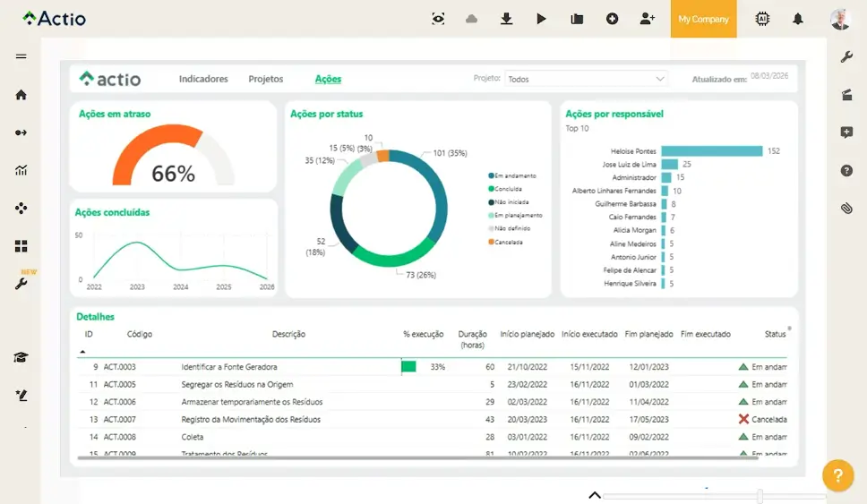
Task: Toggle the hamburger menu in left sidebar
Action: 21,56
